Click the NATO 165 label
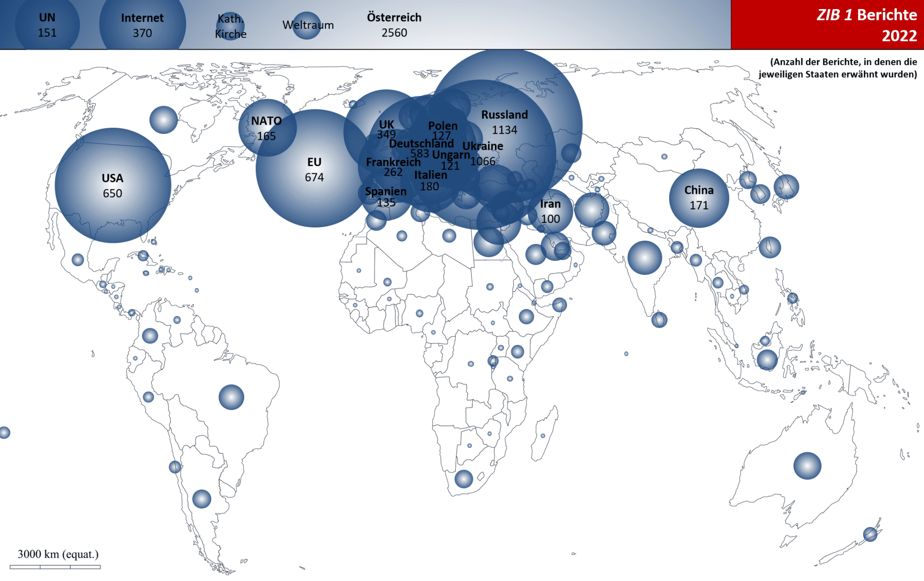The width and height of the screenshot is (924, 581). (x=267, y=128)
